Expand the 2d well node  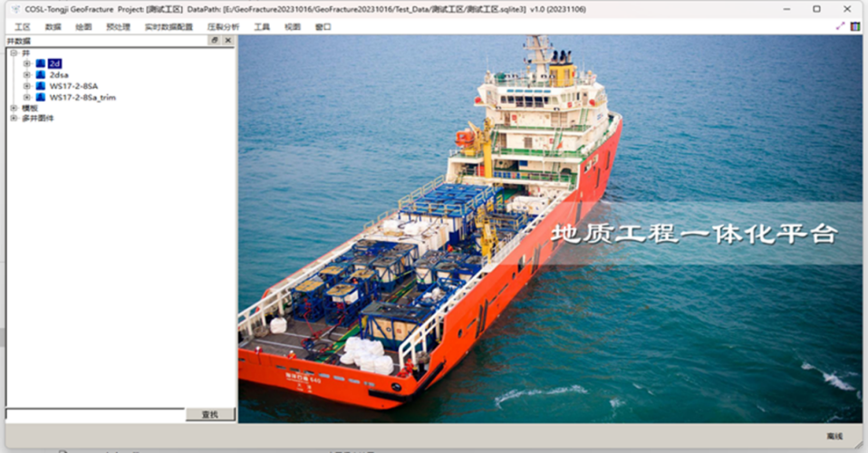coord(27,63)
